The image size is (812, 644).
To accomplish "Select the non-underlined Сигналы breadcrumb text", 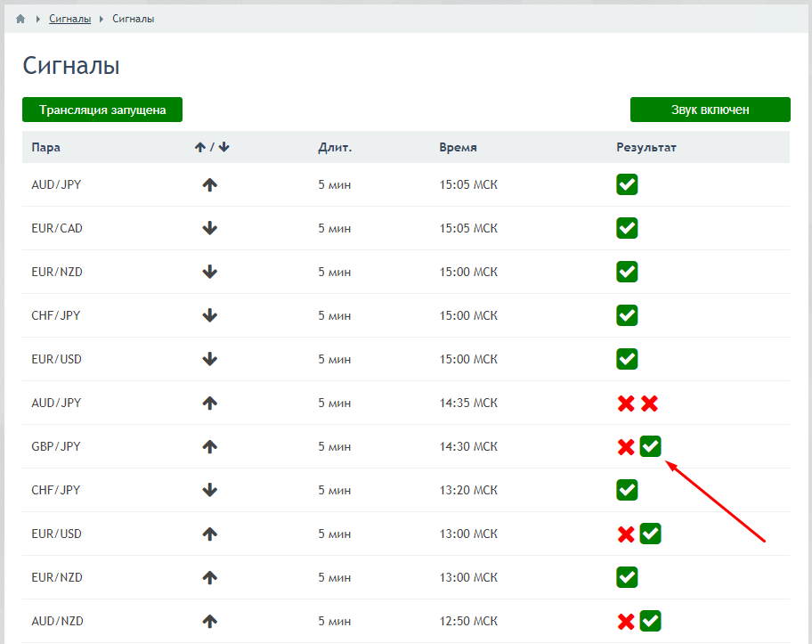I will click(x=133, y=20).
